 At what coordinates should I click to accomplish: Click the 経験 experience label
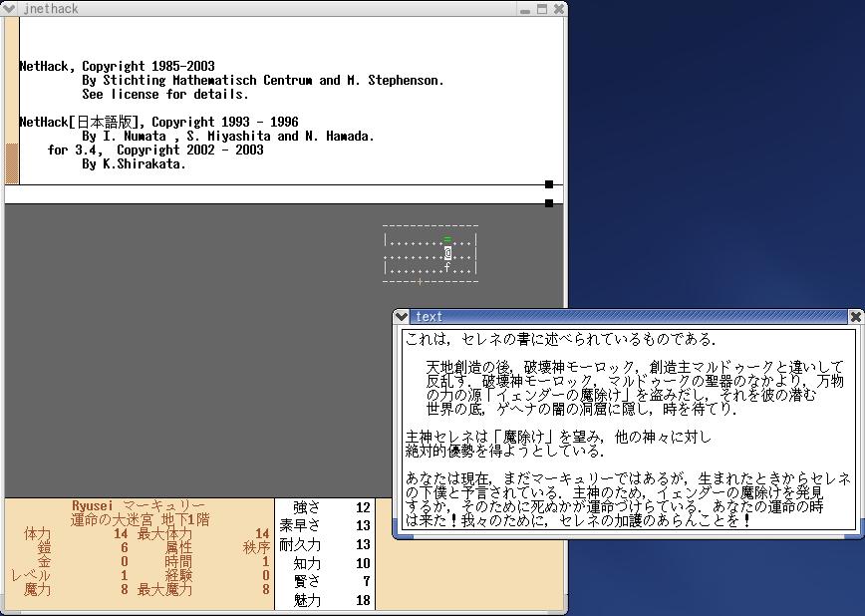pos(178,576)
